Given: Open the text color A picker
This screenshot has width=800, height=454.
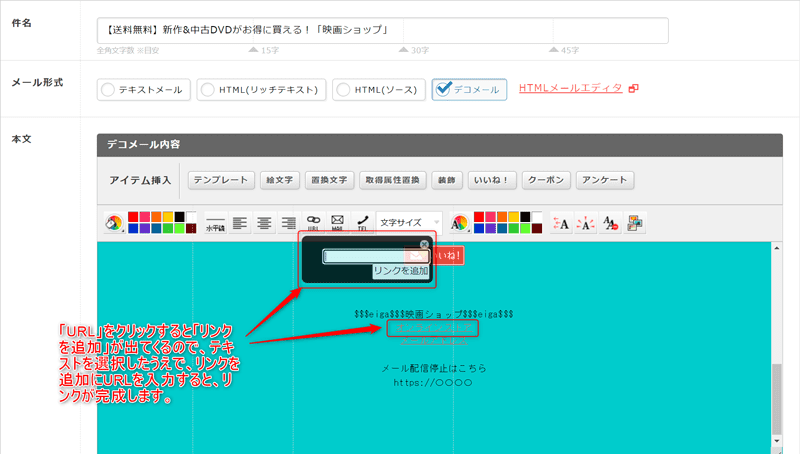Looking at the screenshot, I should click(460, 222).
